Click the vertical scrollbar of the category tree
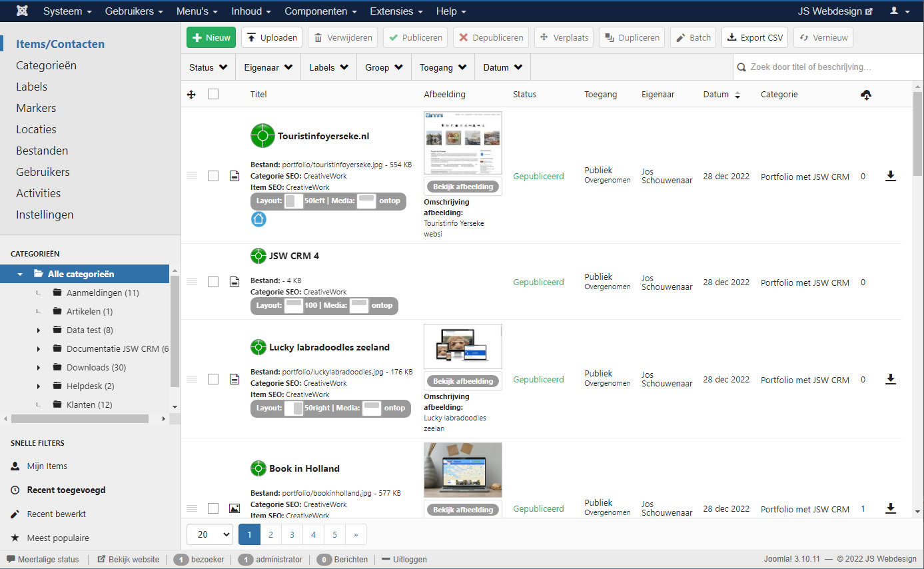 tap(175, 330)
